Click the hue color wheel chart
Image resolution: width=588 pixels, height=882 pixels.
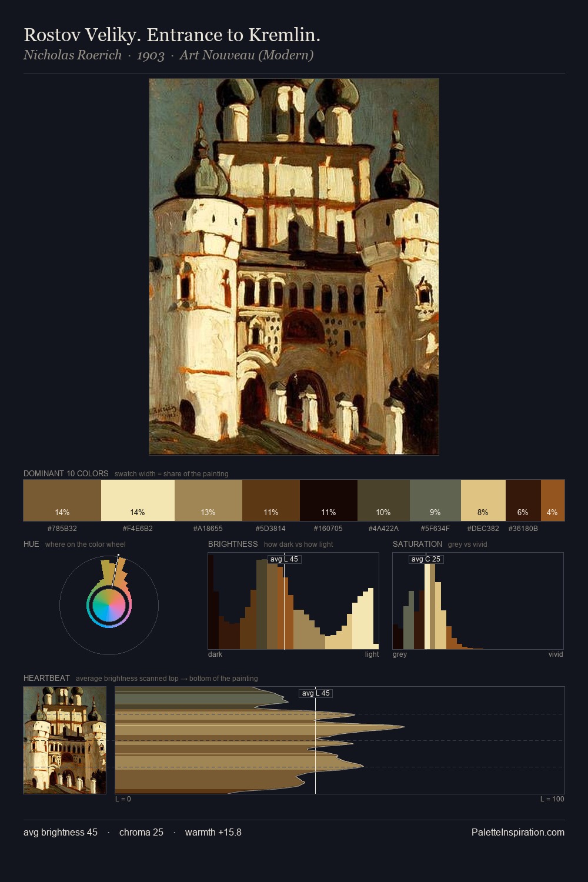pos(109,604)
